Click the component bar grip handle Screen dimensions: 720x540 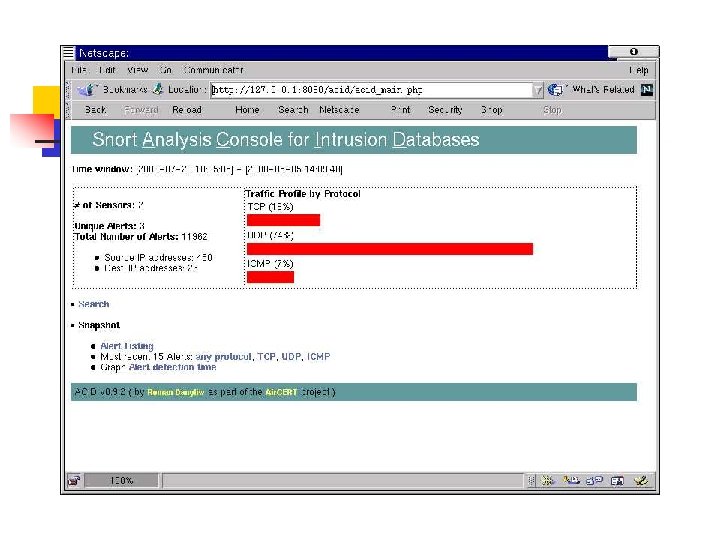(531, 481)
